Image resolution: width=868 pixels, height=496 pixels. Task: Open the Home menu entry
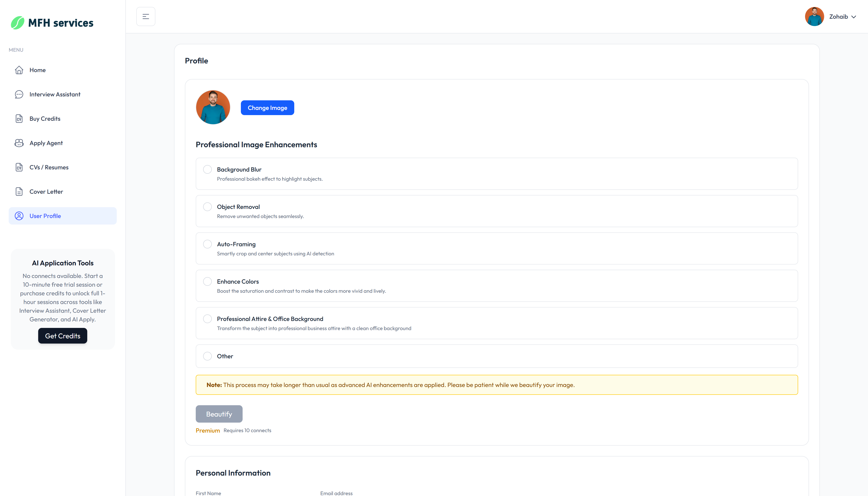(x=38, y=70)
